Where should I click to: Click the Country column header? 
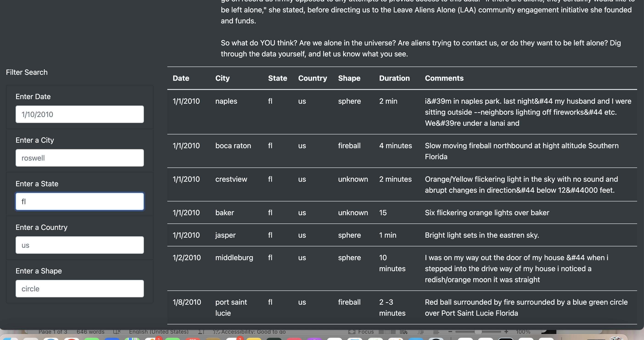click(x=313, y=78)
